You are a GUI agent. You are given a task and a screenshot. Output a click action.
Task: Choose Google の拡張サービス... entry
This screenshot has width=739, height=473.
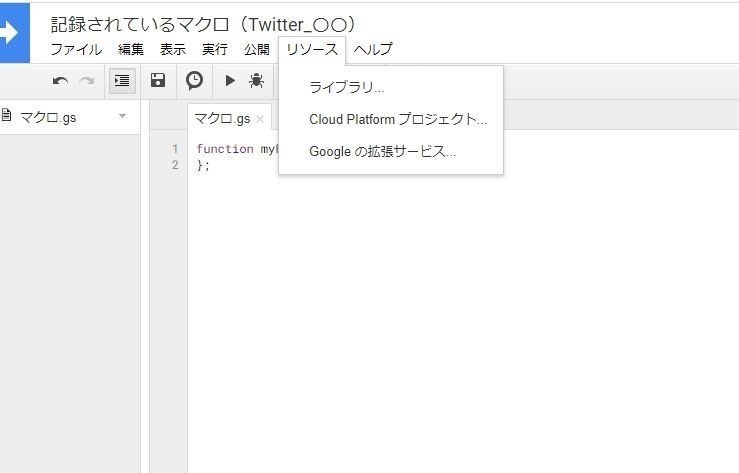pyautogui.click(x=391, y=151)
